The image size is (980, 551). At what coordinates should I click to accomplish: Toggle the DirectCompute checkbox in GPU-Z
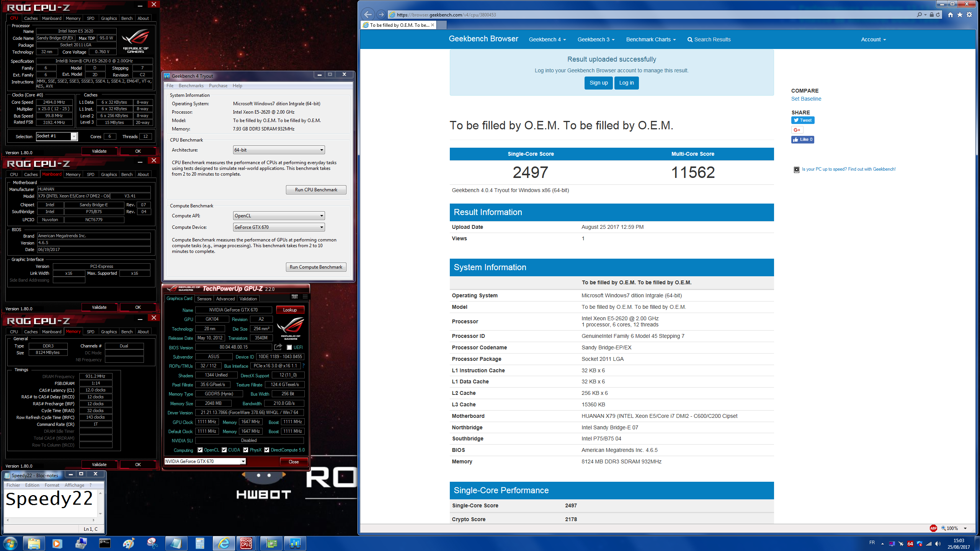coord(267,450)
